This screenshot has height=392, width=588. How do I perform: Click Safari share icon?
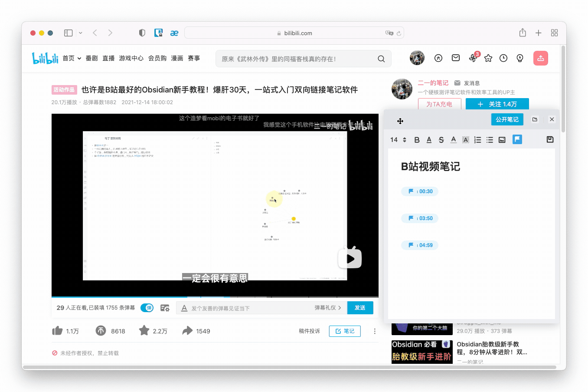click(523, 33)
